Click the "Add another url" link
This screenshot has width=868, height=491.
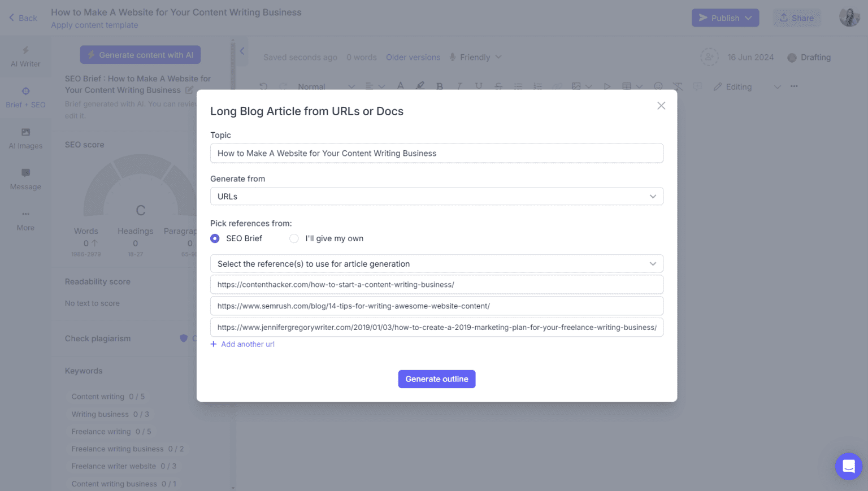tap(242, 344)
